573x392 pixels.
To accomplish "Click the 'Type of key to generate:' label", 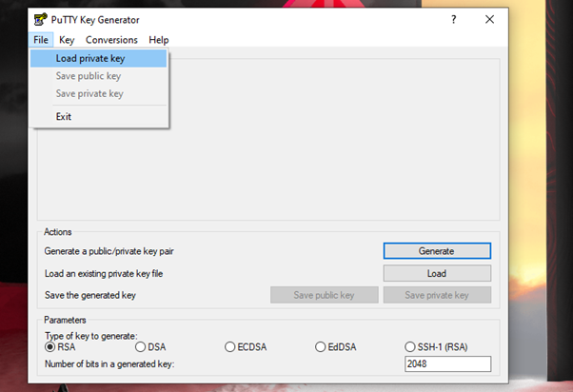I will coord(91,336).
